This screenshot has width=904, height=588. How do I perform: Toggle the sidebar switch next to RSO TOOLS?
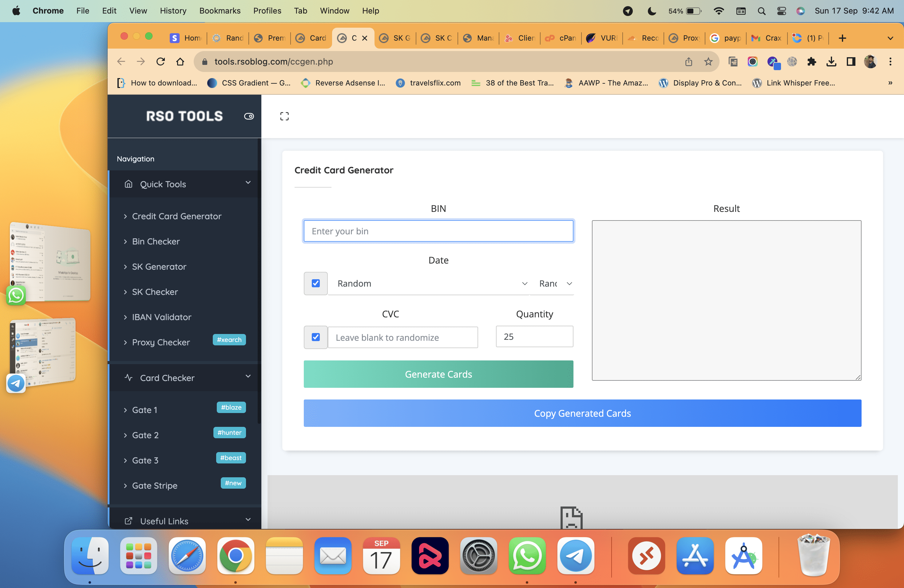[249, 116]
